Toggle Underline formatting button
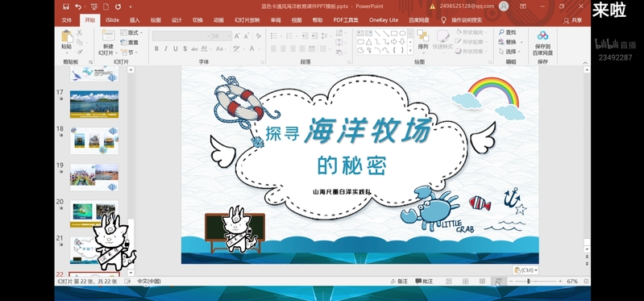This screenshot has height=301, width=644. pos(176,48)
